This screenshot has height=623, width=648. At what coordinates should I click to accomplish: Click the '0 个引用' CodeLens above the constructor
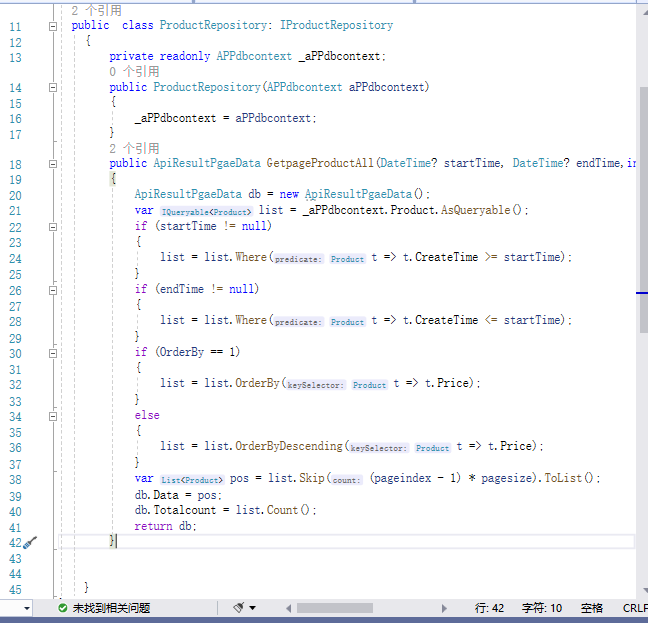(134, 71)
